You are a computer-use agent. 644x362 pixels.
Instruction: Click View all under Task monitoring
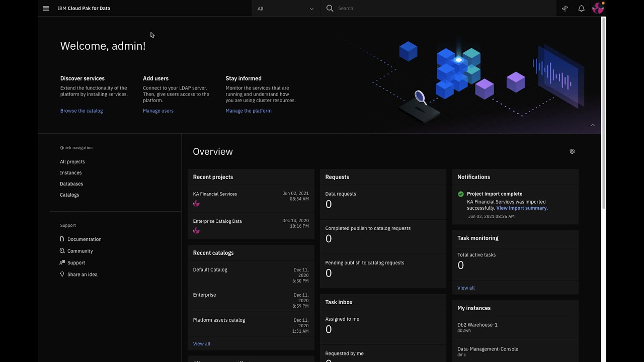466,288
